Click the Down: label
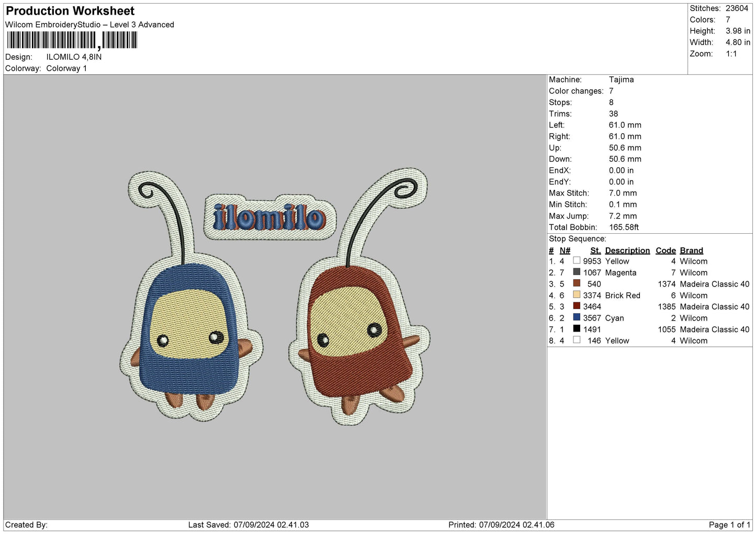The width and height of the screenshot is (756, 534). [x=560, y=159]
